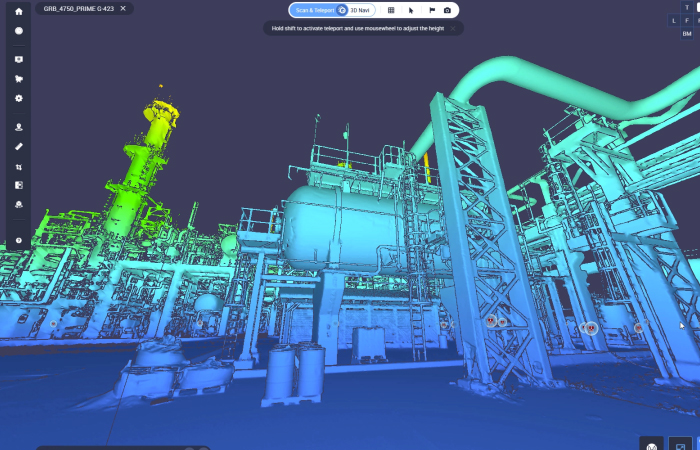This screenshot has height=450, width=700.
Task: Open the help question mark icon
Action: pos(18,241)
